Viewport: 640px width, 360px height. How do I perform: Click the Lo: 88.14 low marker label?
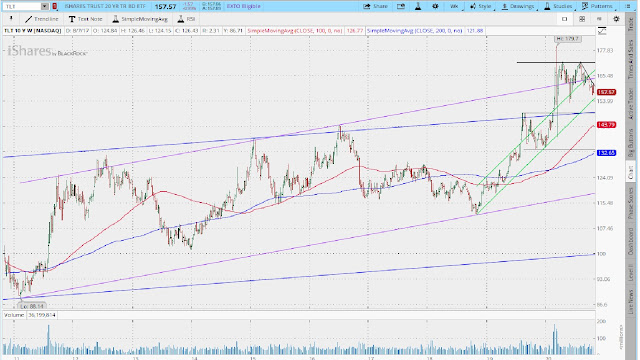[x=33, y=306]
